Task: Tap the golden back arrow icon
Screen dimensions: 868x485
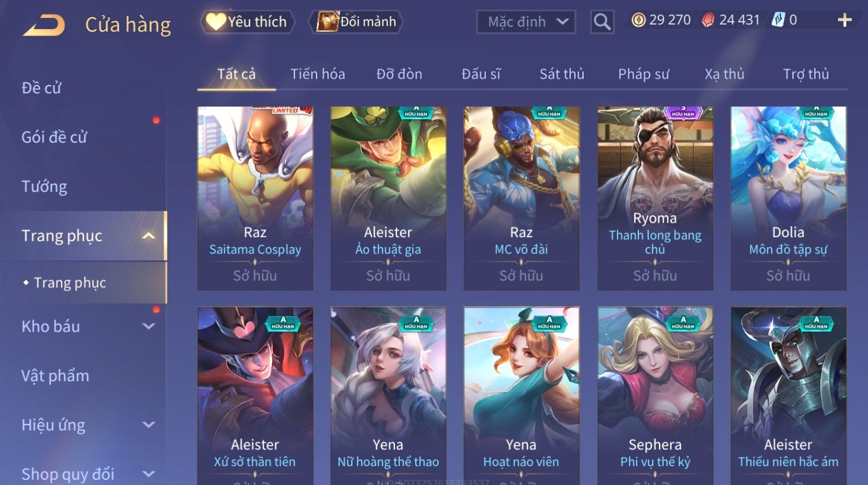Action: click(44, 25)
